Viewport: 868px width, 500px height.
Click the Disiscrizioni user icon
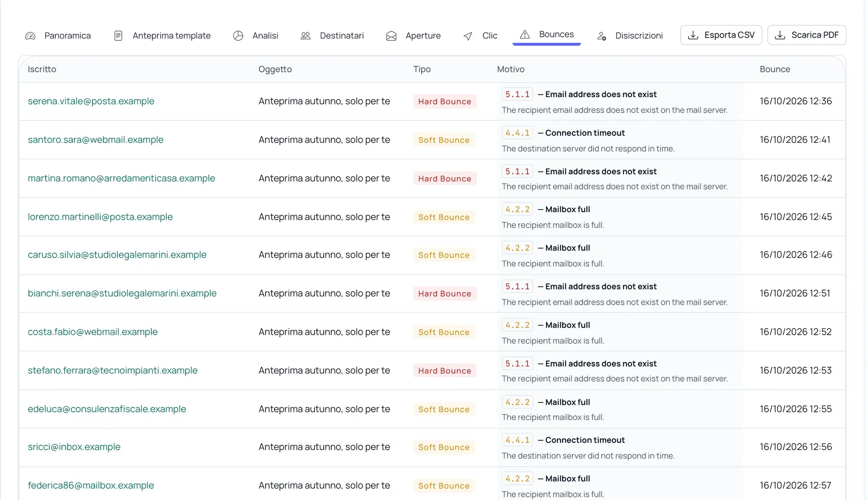[x=602, y=36]
